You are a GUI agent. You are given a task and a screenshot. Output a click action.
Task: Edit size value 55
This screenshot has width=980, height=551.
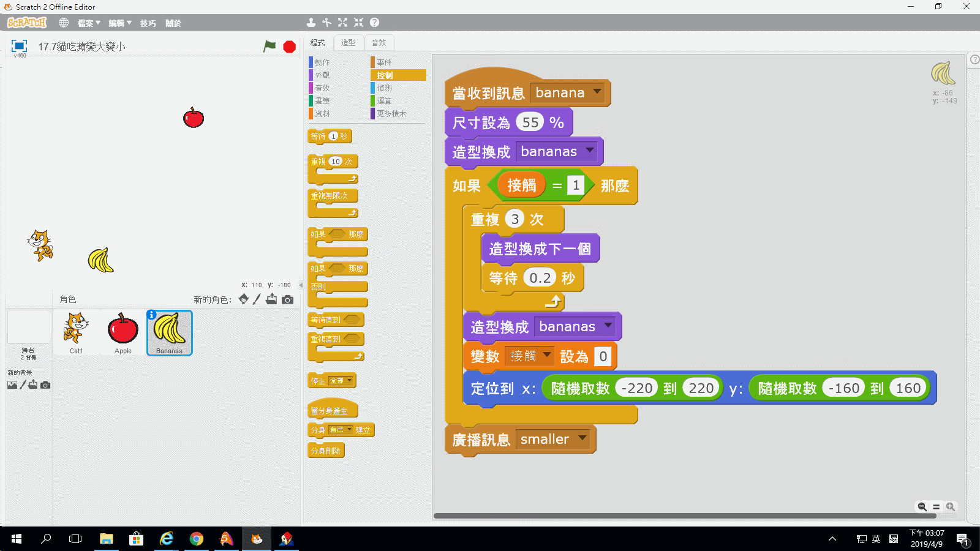tap(530, 122)
